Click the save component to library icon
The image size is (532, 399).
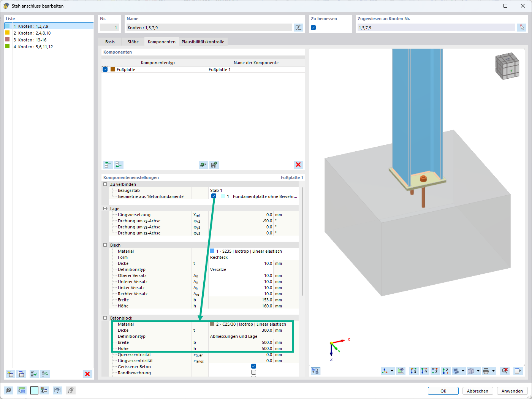pos(214,165)
